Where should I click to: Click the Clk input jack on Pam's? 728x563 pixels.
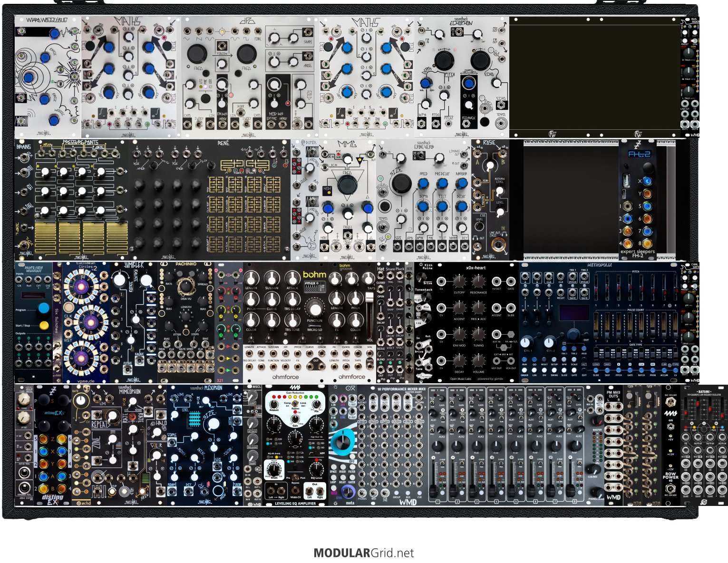click(x=19, y=281)
